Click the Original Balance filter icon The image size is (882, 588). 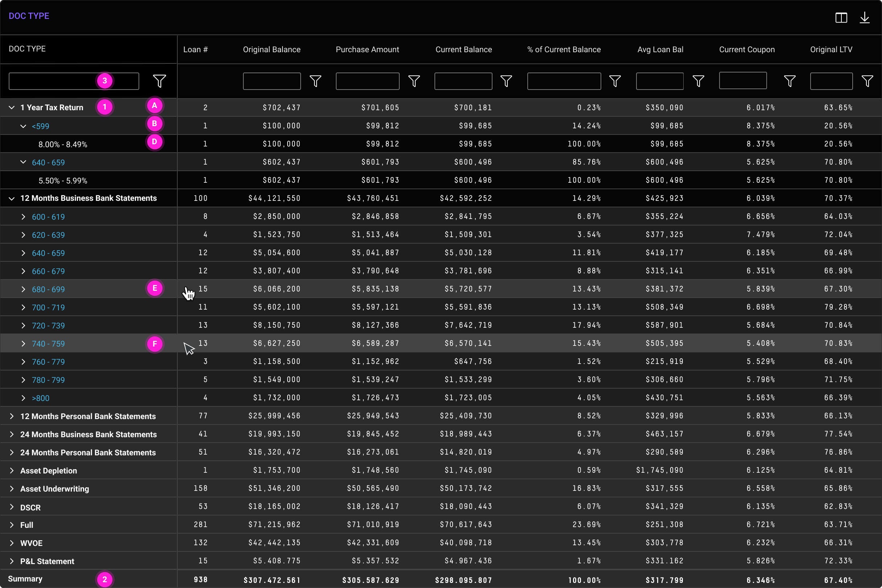coord(316,81)
